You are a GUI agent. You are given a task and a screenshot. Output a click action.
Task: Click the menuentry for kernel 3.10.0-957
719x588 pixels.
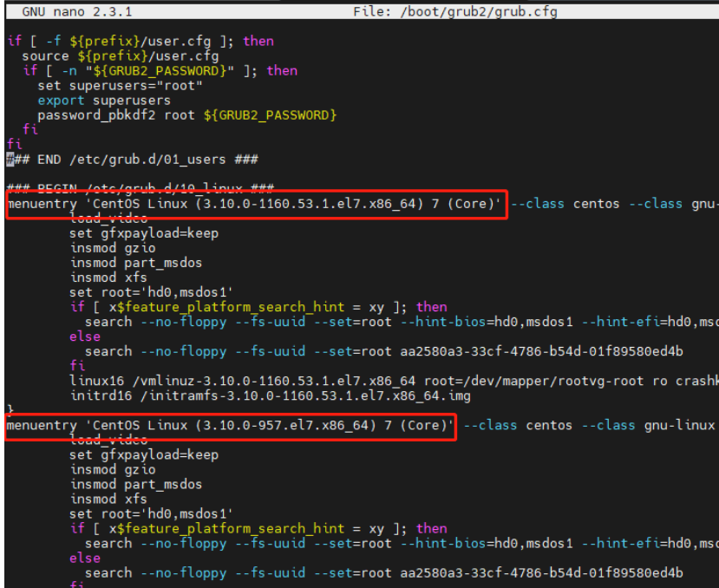click(x=230, y=425)
